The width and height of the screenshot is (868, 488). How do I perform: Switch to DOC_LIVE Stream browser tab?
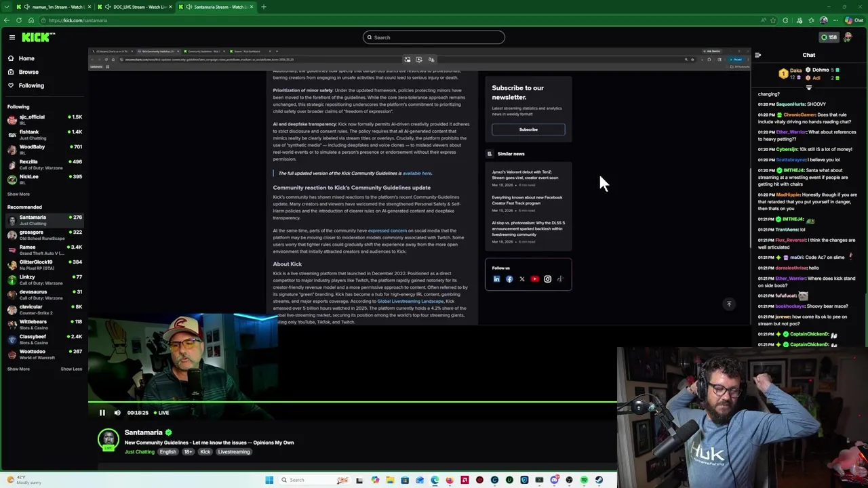tap(134, 7)
